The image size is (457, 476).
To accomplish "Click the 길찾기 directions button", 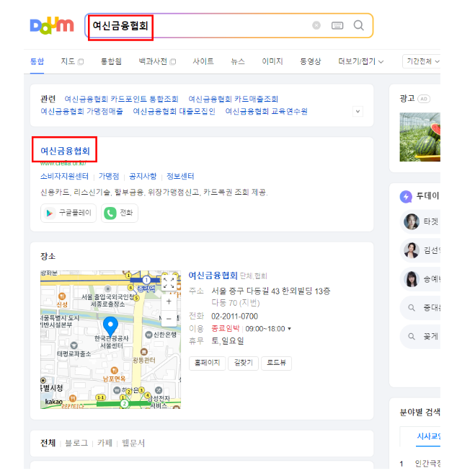I will pos(244,363).
